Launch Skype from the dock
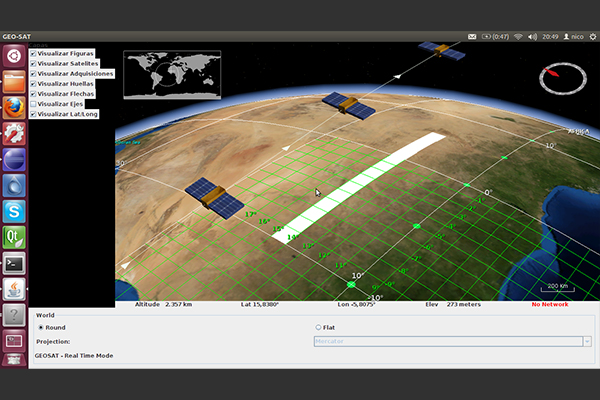This screenshot has height=400, width=600. [x=14, y=211]
